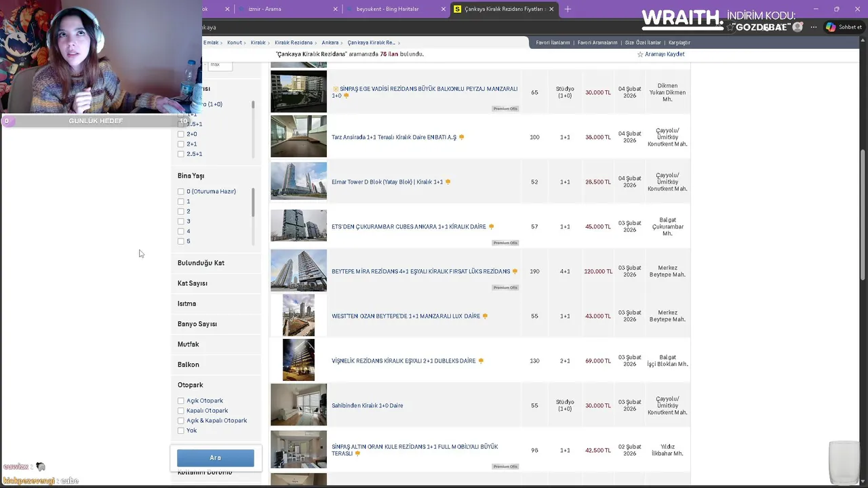Click yellow badge icon on Beytepe Mira listing
This screenshot has height=488, width=868.
(515, 271)
